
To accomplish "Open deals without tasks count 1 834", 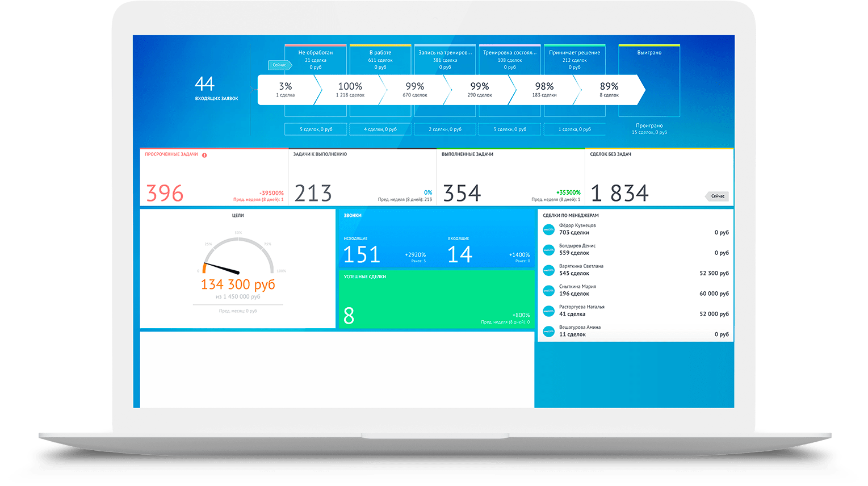I will click(619, 194).
